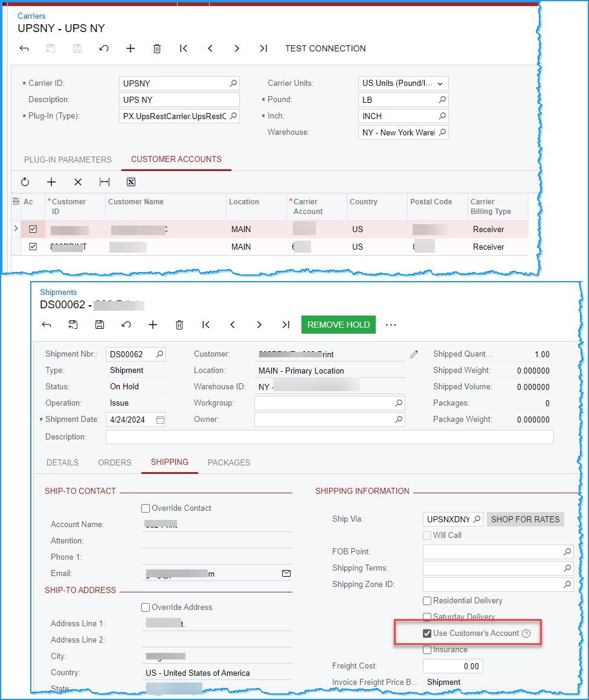Switch to Packages tab in Shipments
This screenshot has height=700, width=589.
tap(229, 462)
